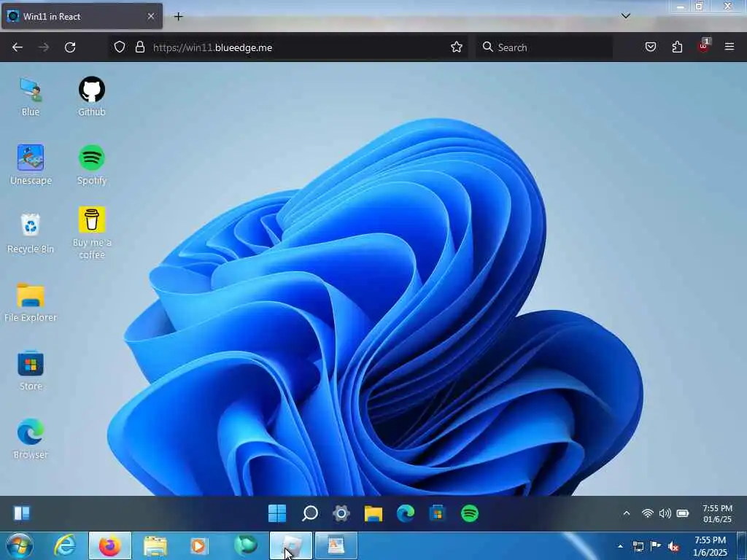The height and width of the screenshot is (560, 747).
Task: Open Windows Explorer in Windows 7 taskbar
Action: pos(155,545)
